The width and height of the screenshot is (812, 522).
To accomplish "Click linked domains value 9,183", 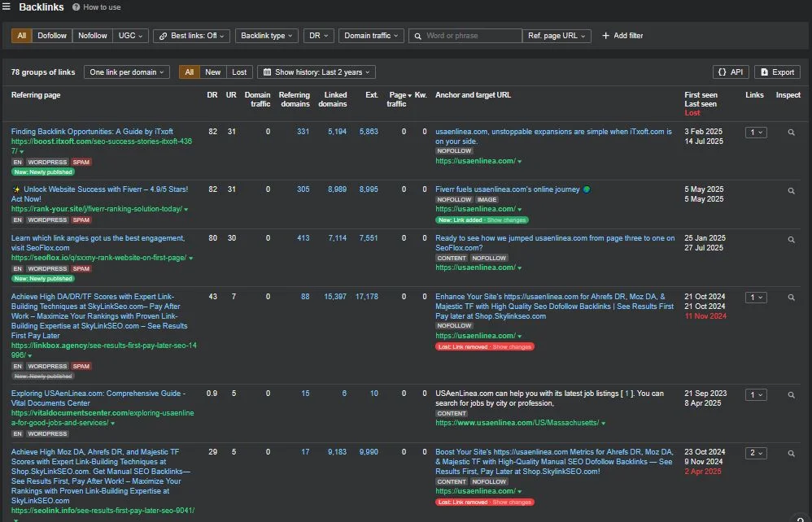I will 337,452.
